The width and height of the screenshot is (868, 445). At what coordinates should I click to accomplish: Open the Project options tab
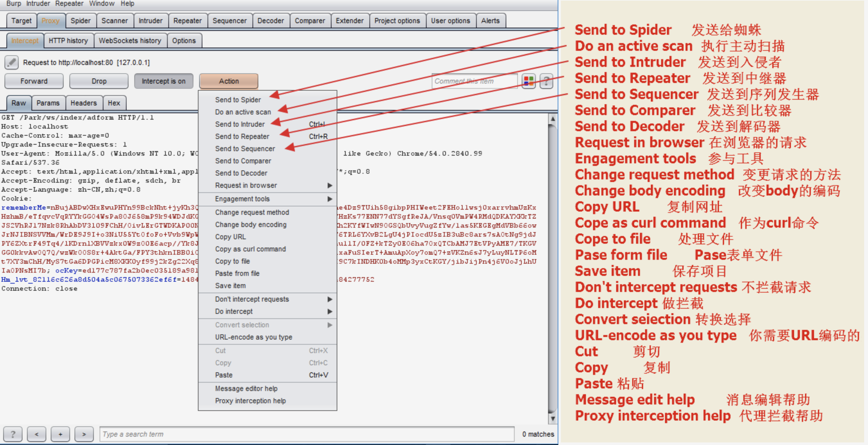[x=397, y=21]
